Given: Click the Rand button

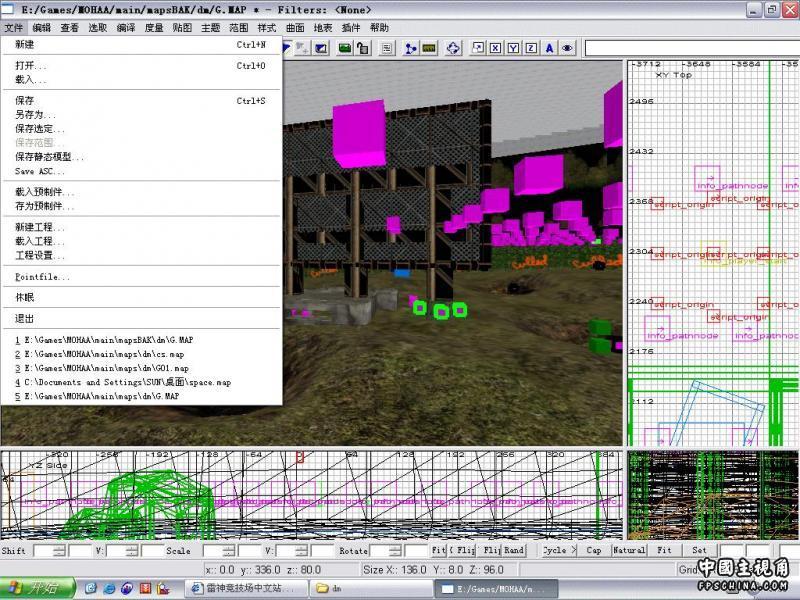Looking at the screenshot, I should pos(514,551).
